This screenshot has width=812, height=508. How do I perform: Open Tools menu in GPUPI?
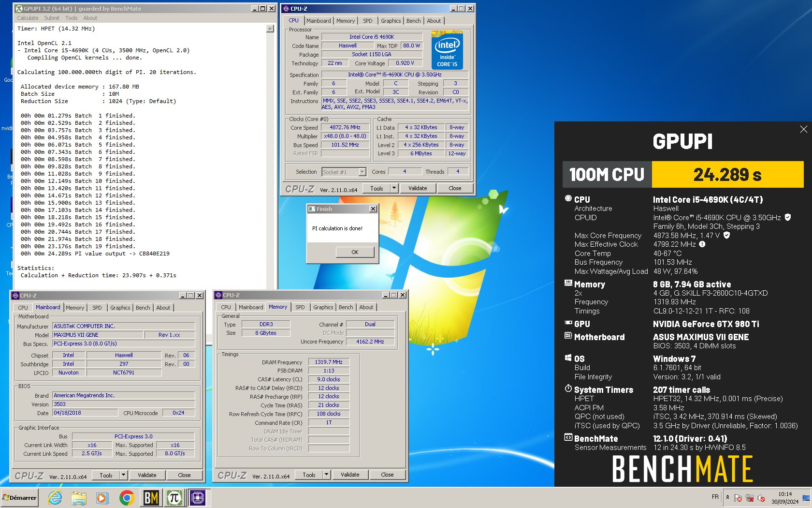pos(72,18)
